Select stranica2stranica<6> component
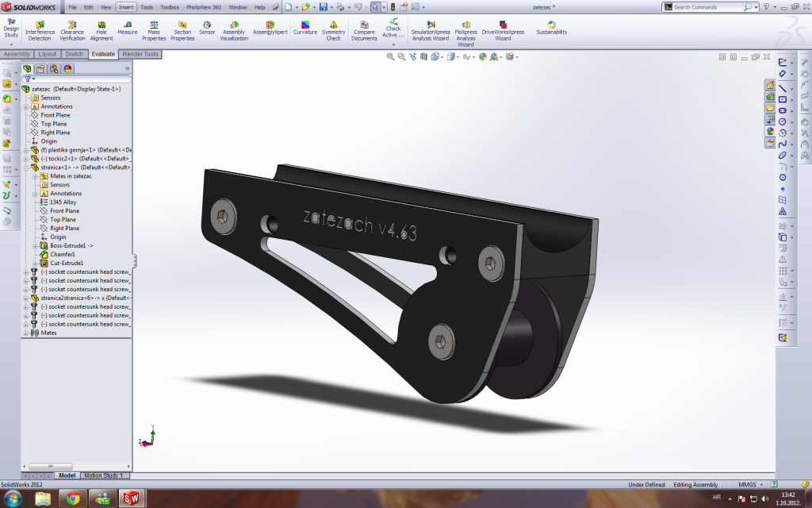Viewport: 812px width, 508px height. tap(81, 298)
